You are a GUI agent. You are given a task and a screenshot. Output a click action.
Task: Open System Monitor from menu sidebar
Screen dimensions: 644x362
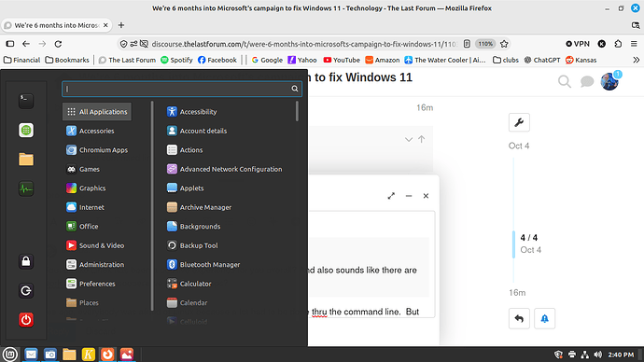point(26,188)
